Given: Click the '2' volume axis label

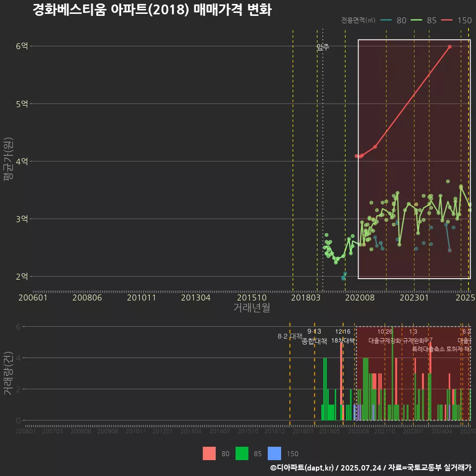Looking at the screenshot, I should coord(18,389).
